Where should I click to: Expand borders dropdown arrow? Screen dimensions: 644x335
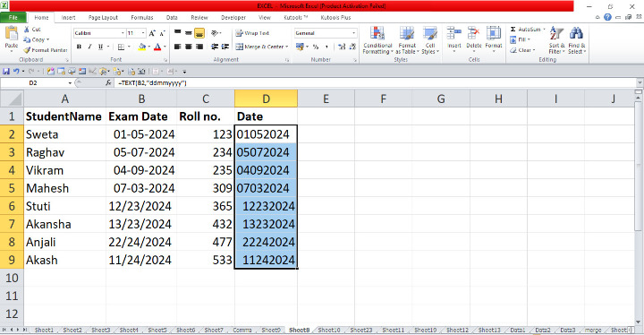point(129,47)
